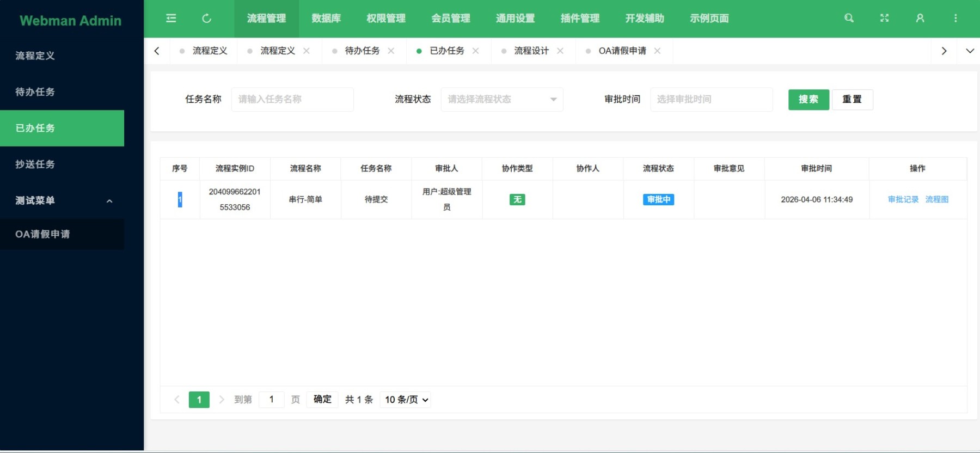Close the OA请假申请 tab
Image resolution: width=980 pixels, height=453 pixels.
pos(657,51)
